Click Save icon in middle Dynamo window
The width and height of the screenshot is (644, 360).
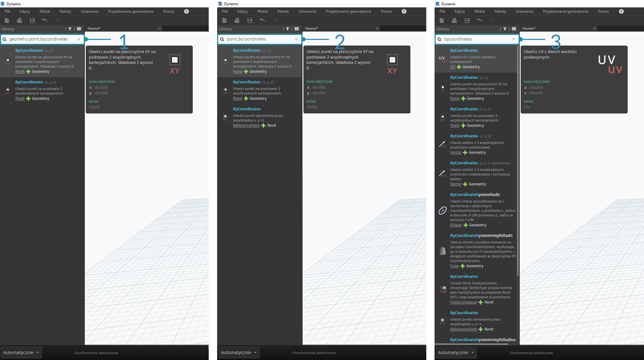[x=250, y=20]
